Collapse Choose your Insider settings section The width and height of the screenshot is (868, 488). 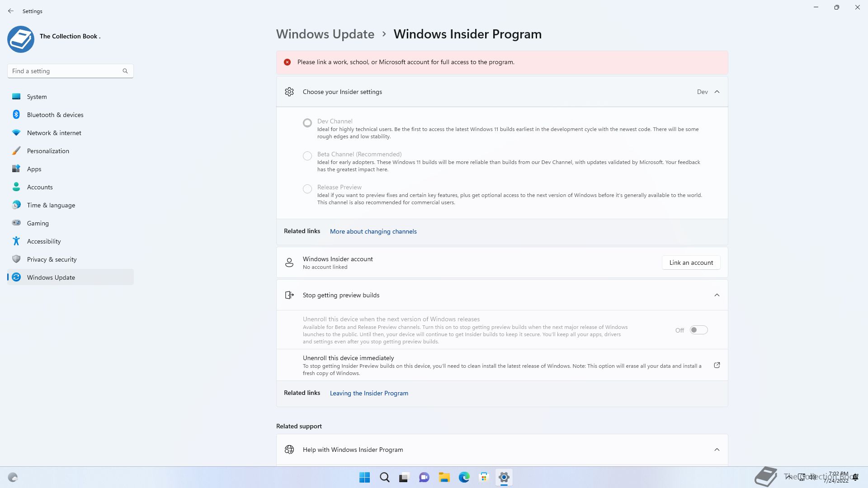[717, 92]
